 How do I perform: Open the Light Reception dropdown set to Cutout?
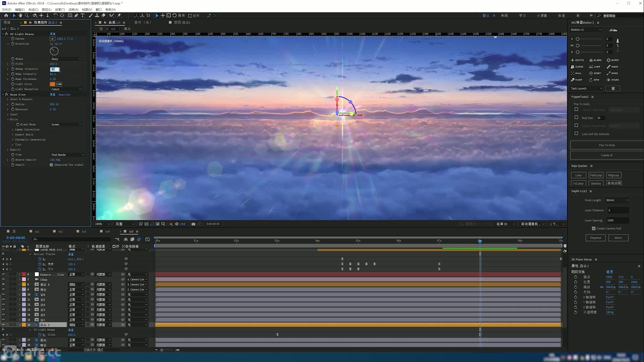[x=66, y=89]
